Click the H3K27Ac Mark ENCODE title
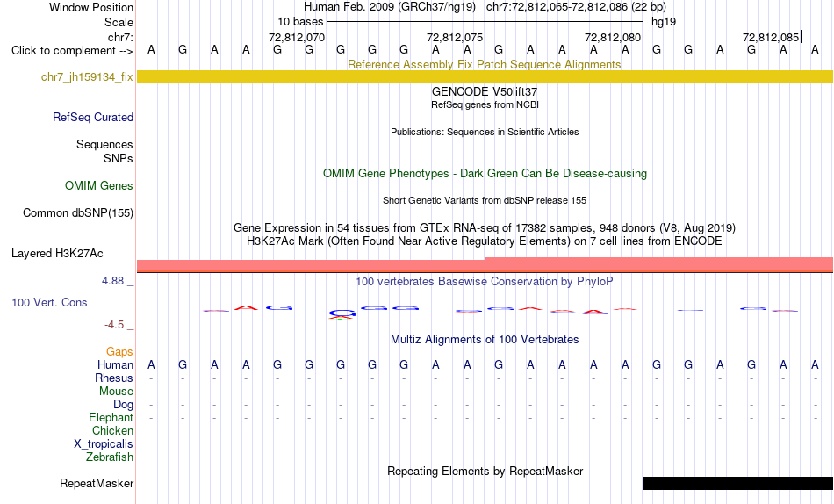 485,241
